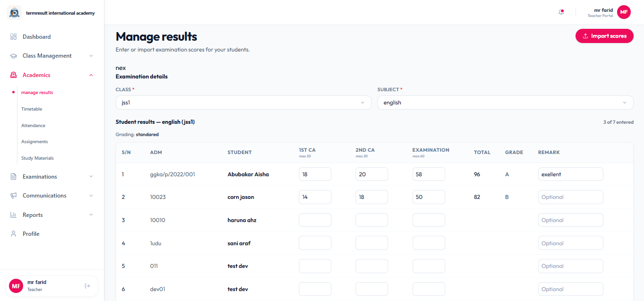The image size is (644, 301).
Task: Click student name sani araf
Action: tap(239, 243)
